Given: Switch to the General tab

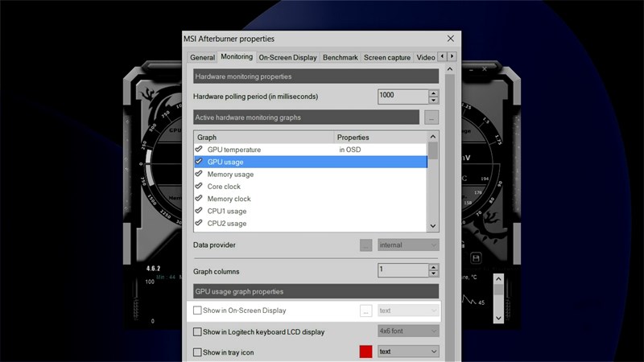Looking at the screenshot, I should coord(202,57).
